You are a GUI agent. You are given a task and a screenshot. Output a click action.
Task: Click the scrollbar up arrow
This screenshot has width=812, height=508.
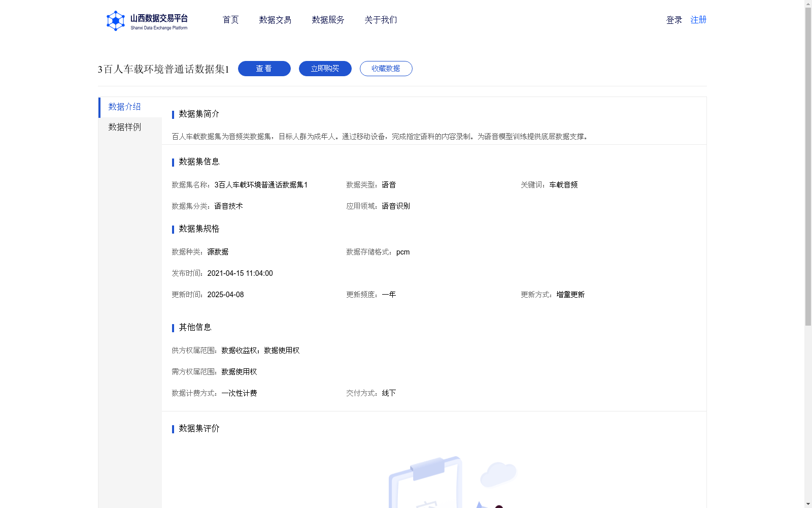(x=808, y=4)
